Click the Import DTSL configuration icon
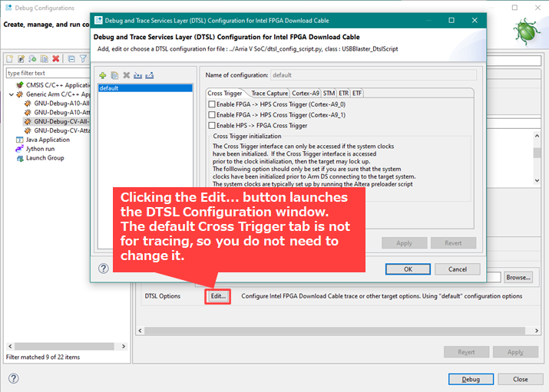Viewport: 549px width, 392px height. pyautogui.click(x=137, y=75)
